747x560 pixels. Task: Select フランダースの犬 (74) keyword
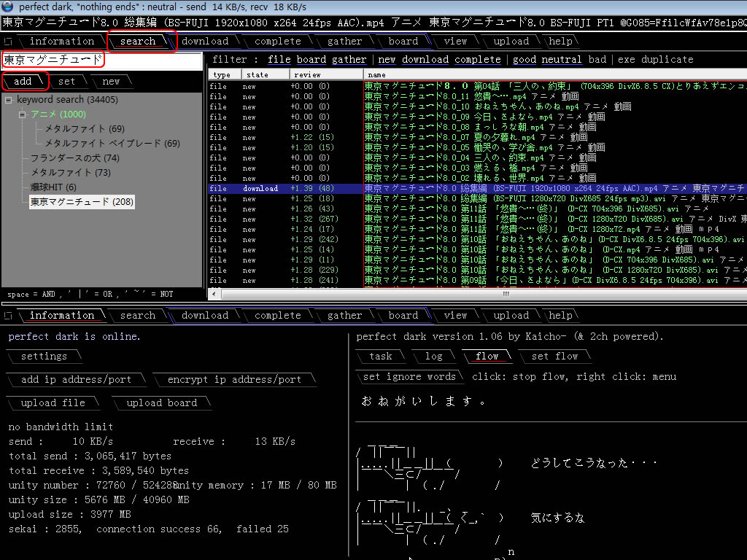click(75, 158)
